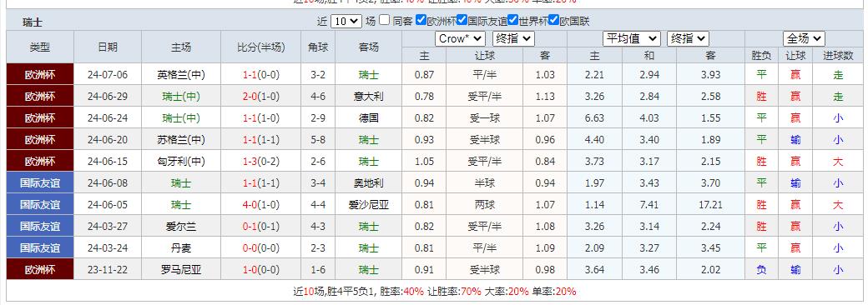Viewport: 868px width, 305px height.
Task: Select the 类型 column header
Action: 40,47
